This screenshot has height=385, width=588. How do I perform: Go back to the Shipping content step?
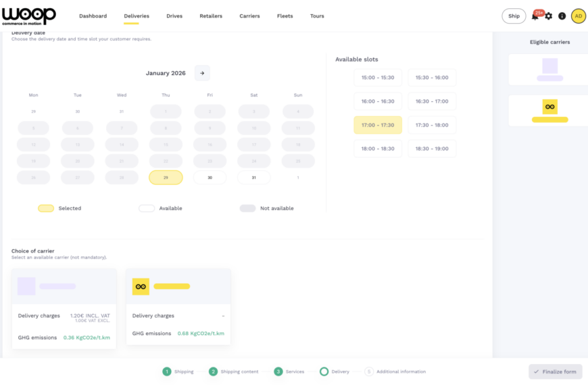(x=234, y=371)
